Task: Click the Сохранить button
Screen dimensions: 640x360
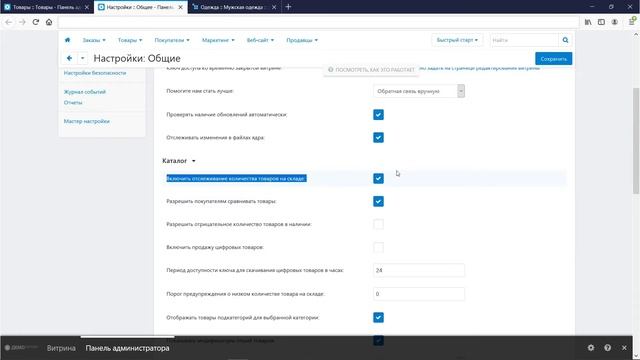Action: 553,59
